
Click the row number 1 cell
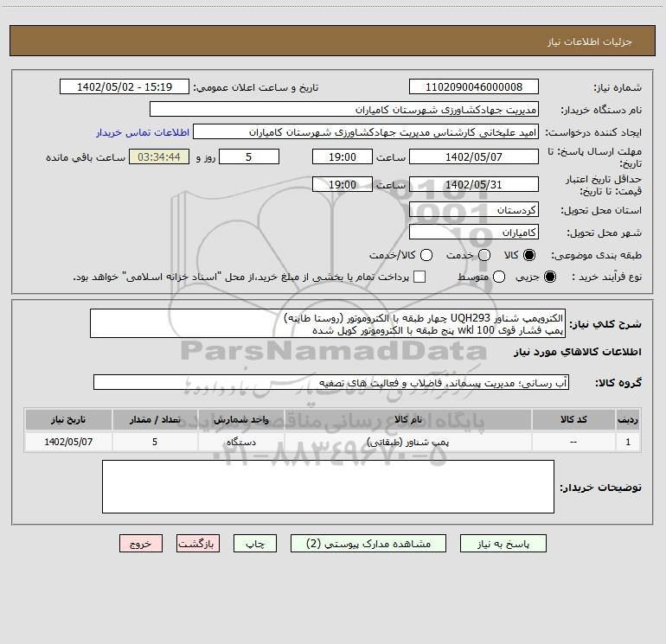(x=628, y=442)
